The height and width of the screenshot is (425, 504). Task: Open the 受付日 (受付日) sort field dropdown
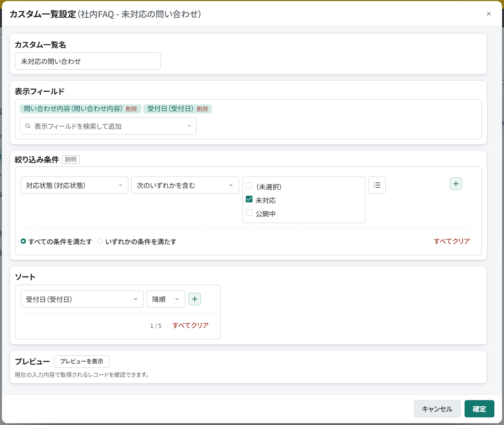(x=82, y=299)
